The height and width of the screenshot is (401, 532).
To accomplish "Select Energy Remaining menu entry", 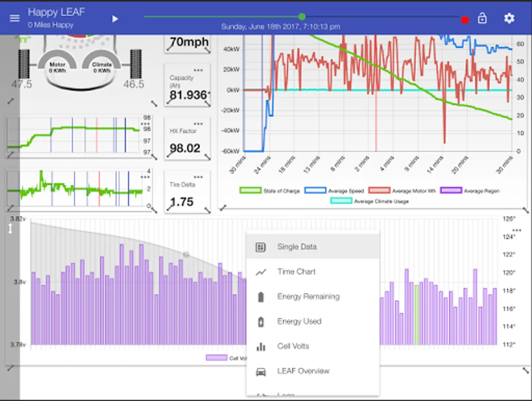I will [x=312, y=296].
